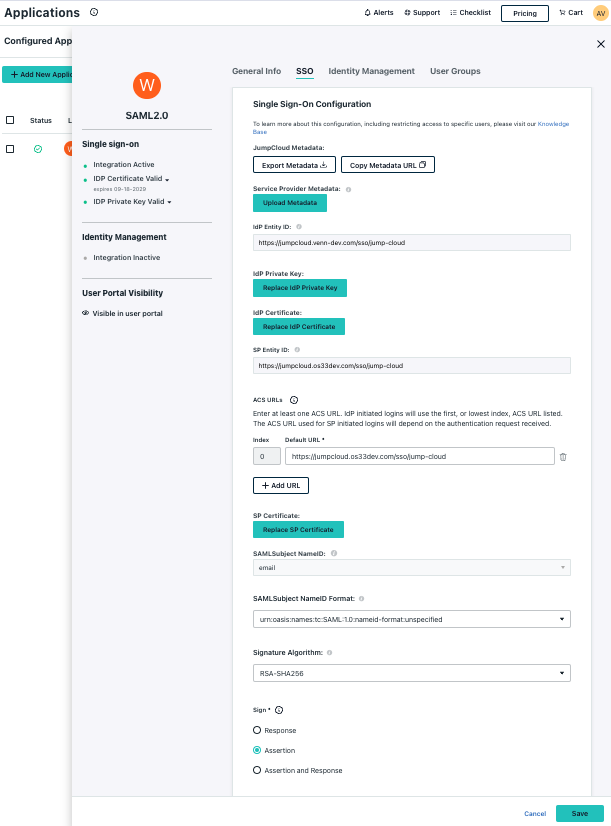Open the Signature Algorithm dropdown
Screen dimensions: 611x826
[x=411, y=673]
